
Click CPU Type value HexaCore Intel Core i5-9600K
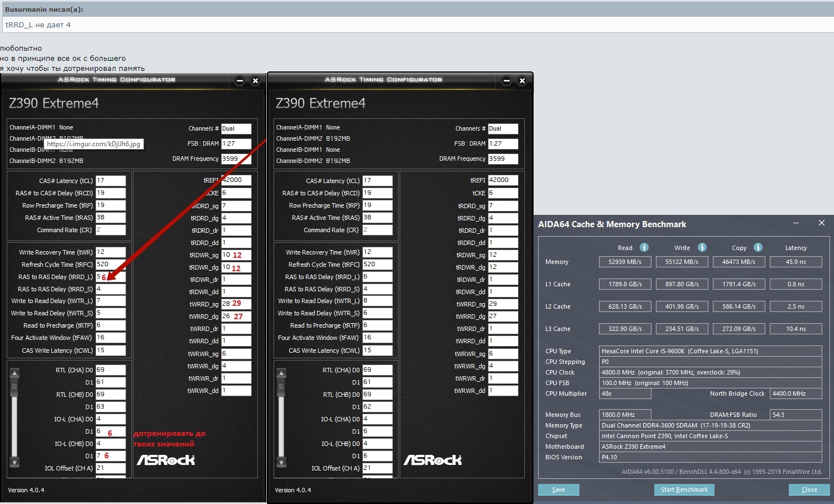point(711,351)
